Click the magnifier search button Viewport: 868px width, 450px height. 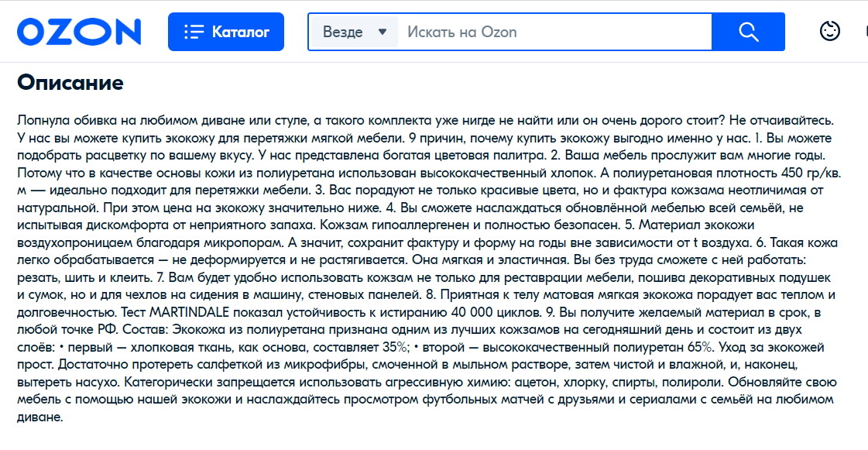[749, 32]
